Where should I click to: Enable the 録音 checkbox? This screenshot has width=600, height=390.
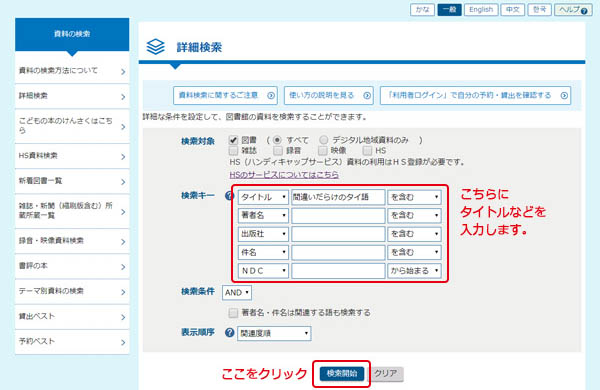[x=278, y=150]
